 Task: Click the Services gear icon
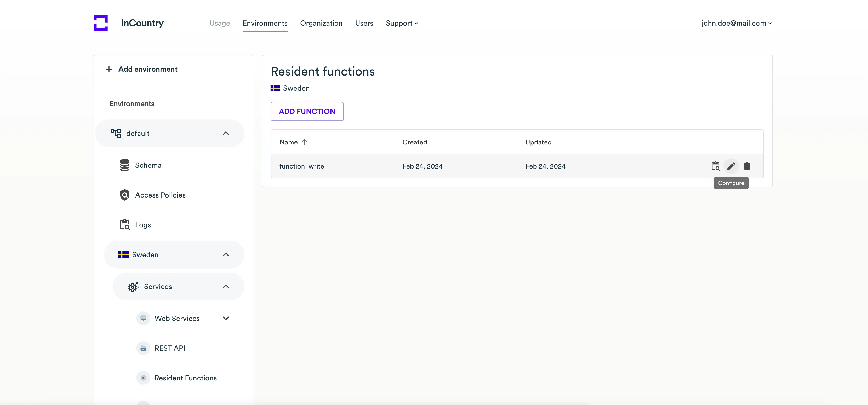[133, 286]
